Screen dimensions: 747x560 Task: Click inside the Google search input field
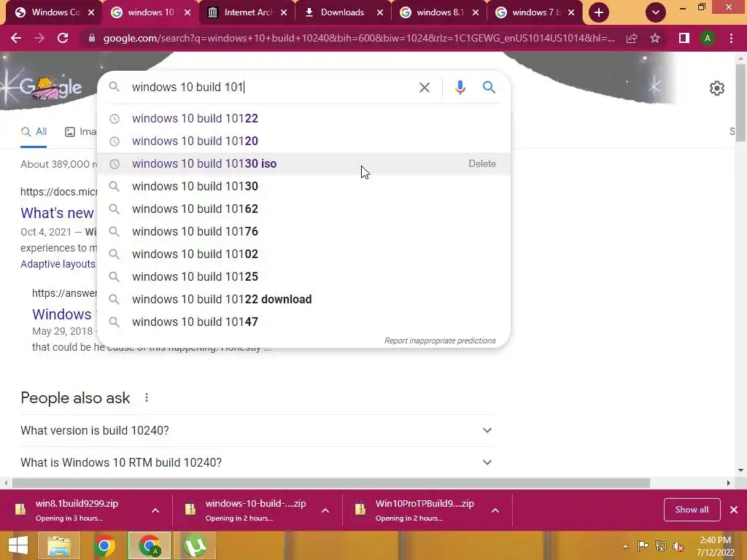pyautogui.click(x=271, y=87)
